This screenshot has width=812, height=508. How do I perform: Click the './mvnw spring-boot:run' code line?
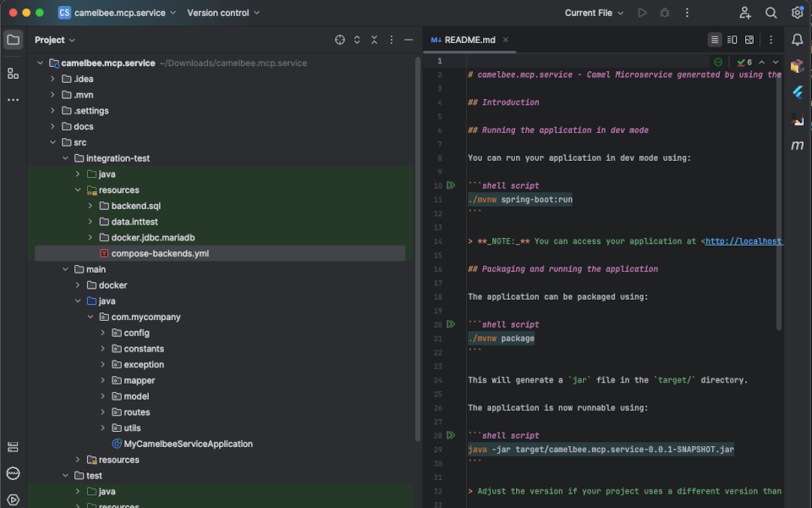pos(520,200)
